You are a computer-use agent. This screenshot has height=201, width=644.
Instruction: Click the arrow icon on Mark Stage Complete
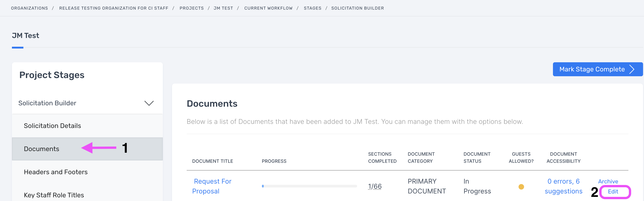(632, 69)
